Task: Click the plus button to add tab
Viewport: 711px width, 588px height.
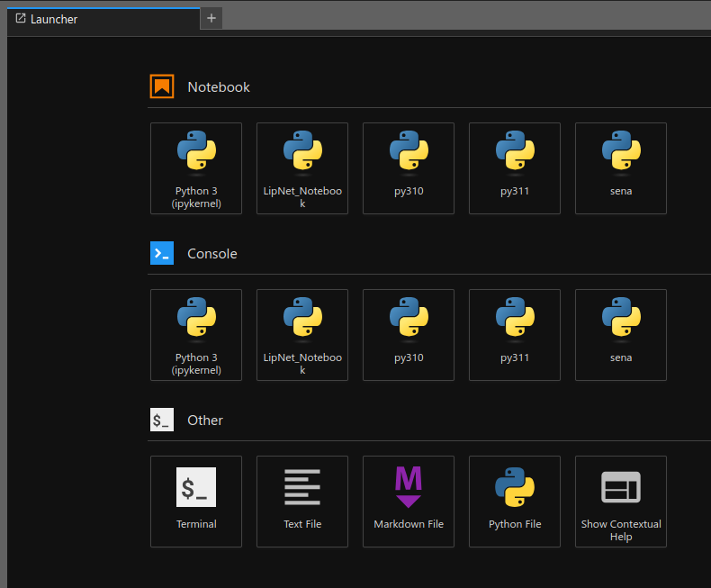Action: point(211,18)
